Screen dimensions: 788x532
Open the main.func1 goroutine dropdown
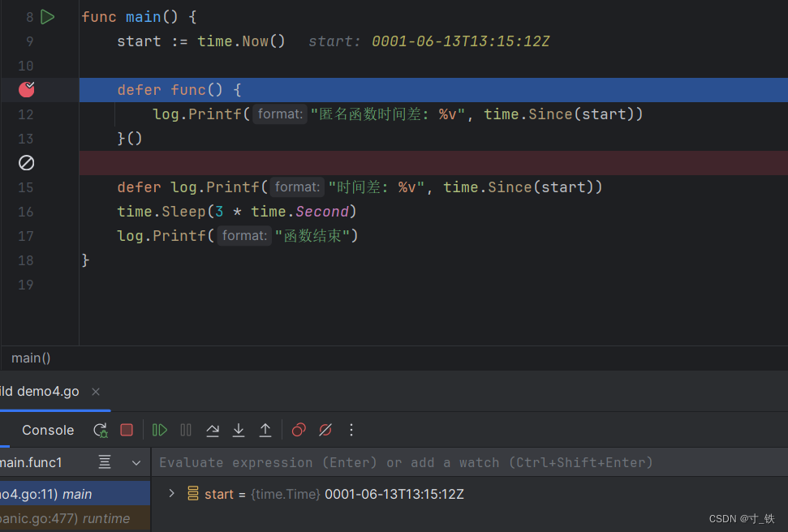tap(136, 462)
